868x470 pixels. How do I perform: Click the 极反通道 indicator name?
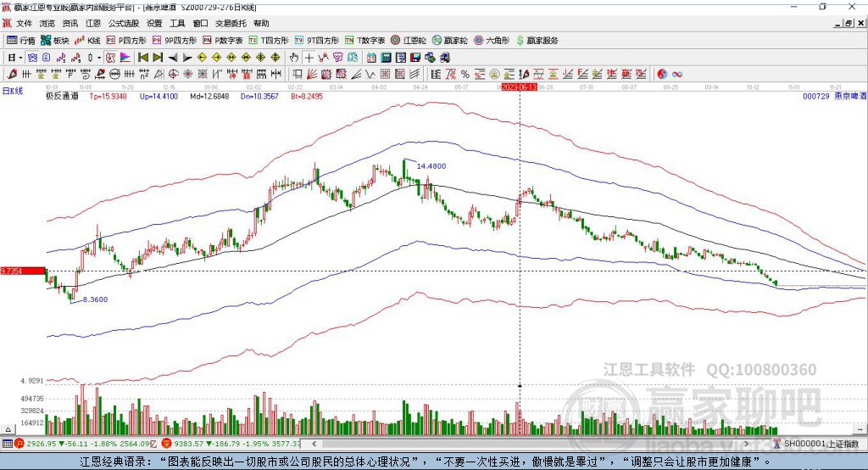(62, 97)
